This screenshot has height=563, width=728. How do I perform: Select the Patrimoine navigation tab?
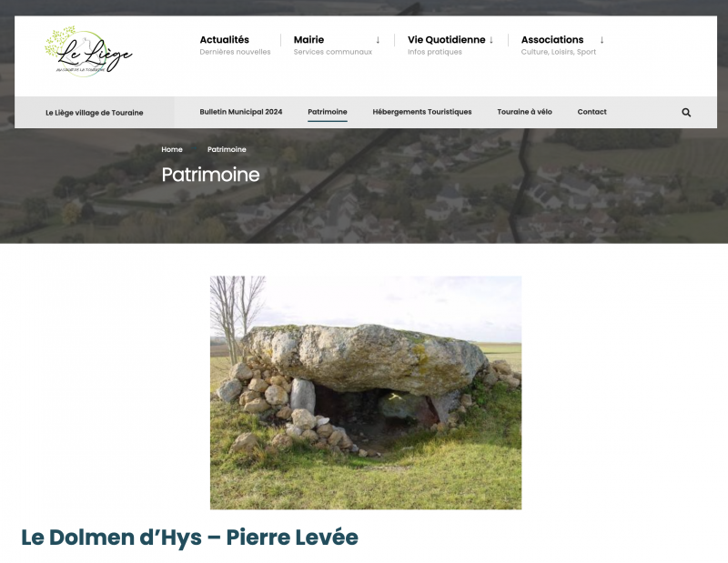click(328, 112)
